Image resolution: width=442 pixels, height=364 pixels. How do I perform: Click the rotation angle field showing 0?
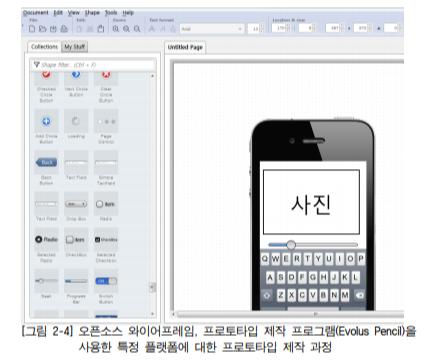[x=393, y=28]
